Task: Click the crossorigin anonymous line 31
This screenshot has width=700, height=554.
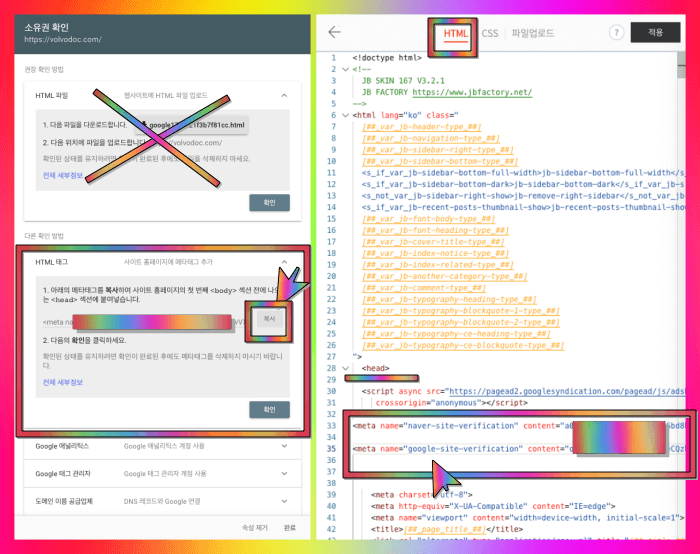Action: [x=451, y=403]
